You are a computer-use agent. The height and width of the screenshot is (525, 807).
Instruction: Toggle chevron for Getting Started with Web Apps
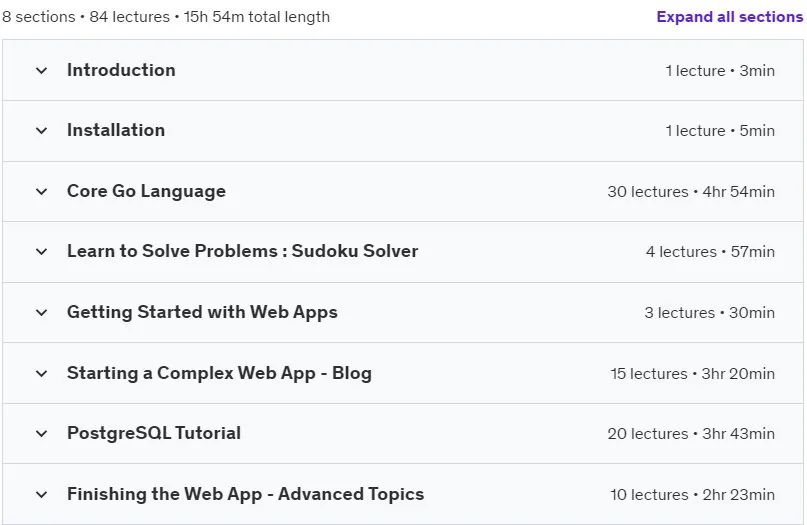click(42, 312)
